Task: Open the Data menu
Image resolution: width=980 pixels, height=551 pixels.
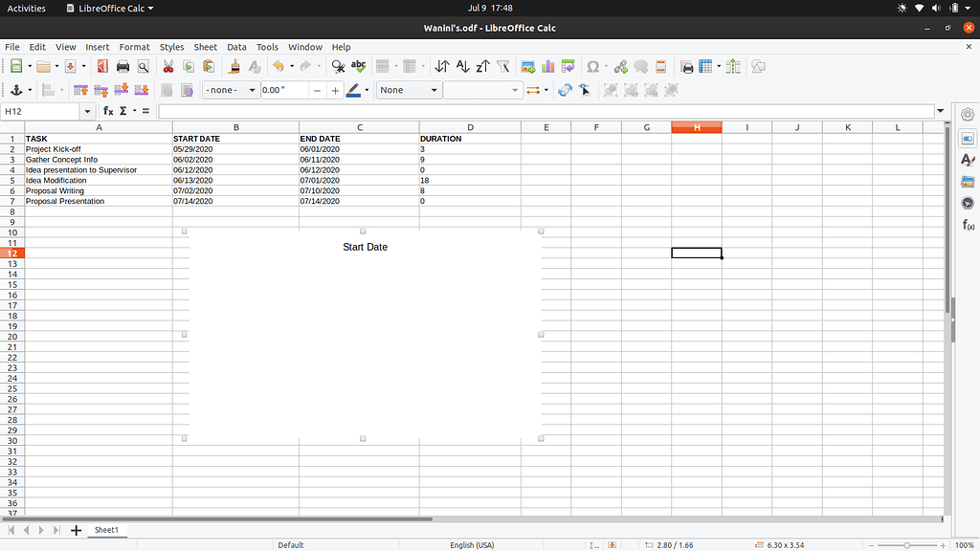Action: [x=236, y=47]
